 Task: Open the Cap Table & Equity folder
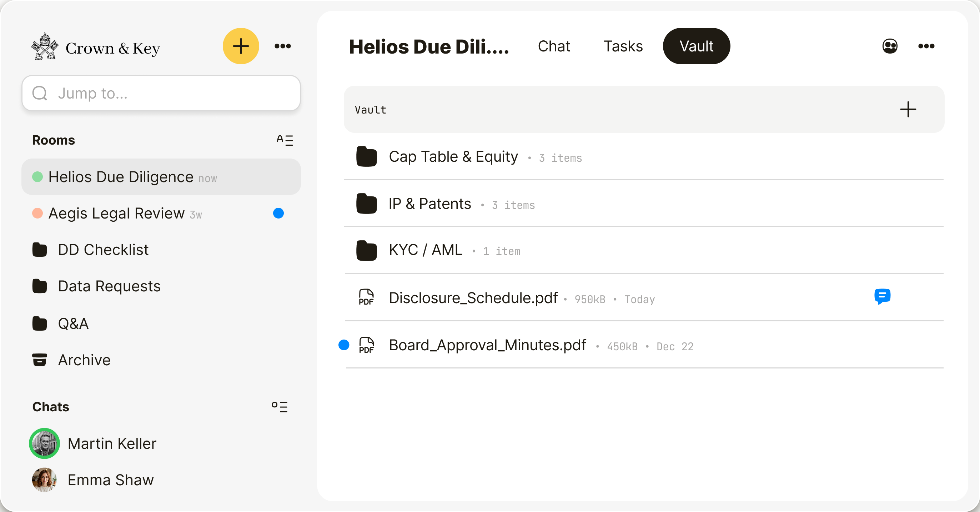[x=453, y=157]
